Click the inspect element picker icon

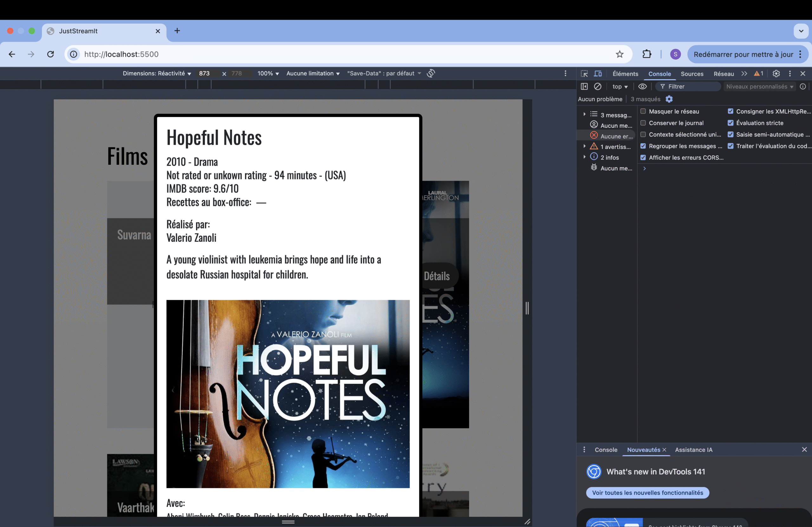click(x=584, y=74)
